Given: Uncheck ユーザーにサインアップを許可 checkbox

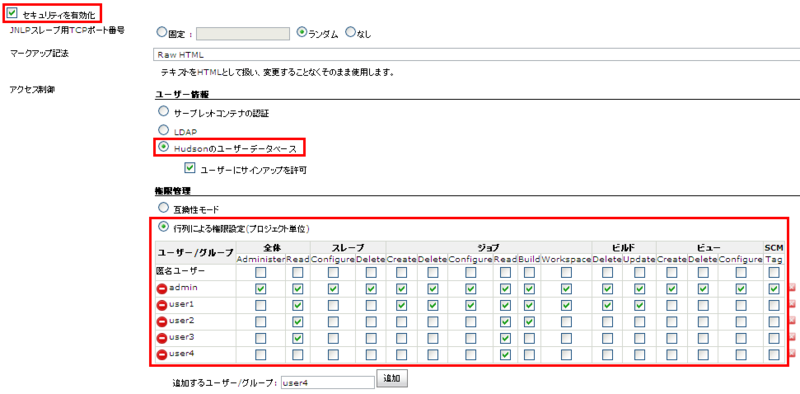Looking at the screenshot, I should tap(190, 167).
